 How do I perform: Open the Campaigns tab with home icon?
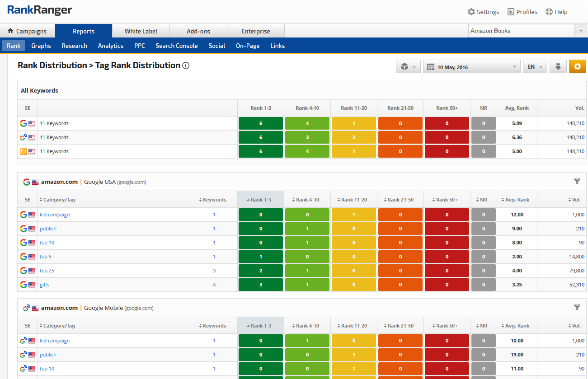(27, 31)
